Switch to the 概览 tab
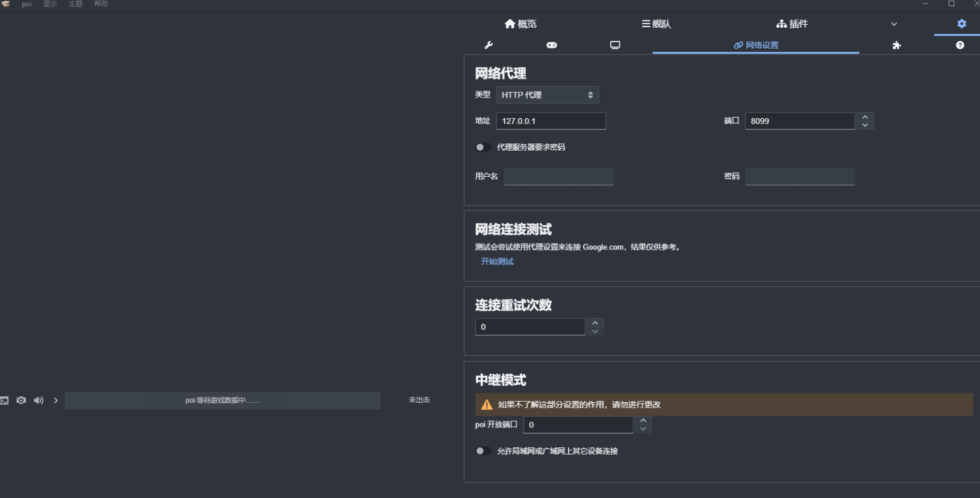The image size is (980, 498). tap(520, 24)
